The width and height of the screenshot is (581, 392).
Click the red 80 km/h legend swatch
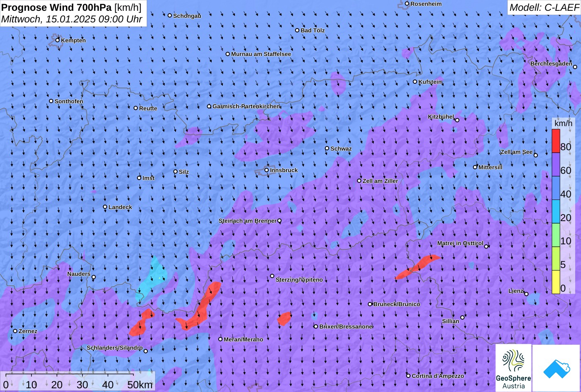click(556, 141)
